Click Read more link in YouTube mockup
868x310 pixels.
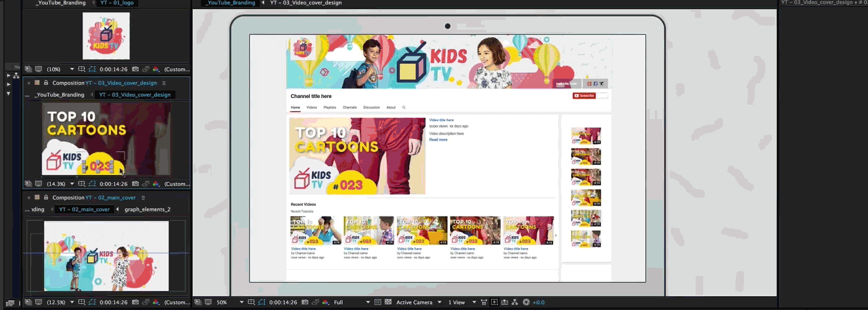438,139
